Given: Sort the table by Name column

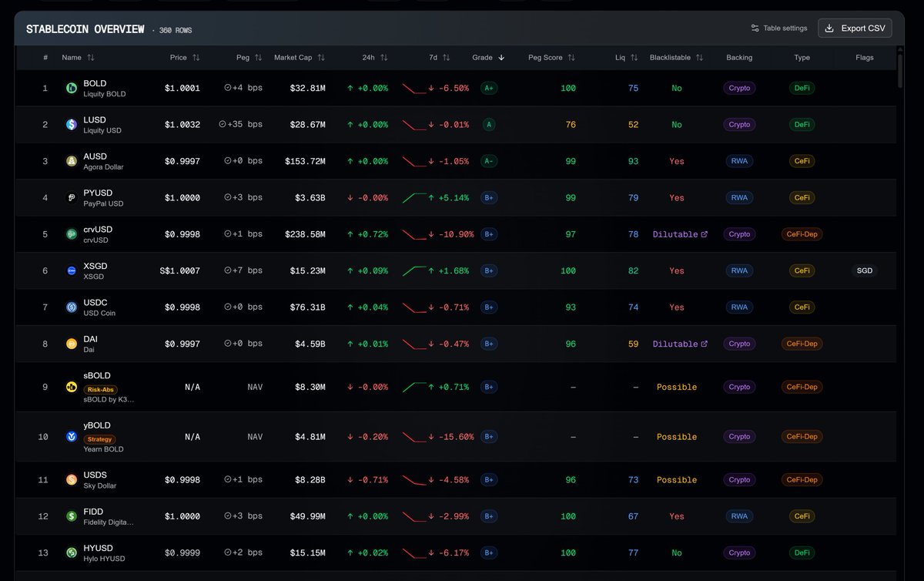Looking at the screenshot, I should tap(78, 58).
